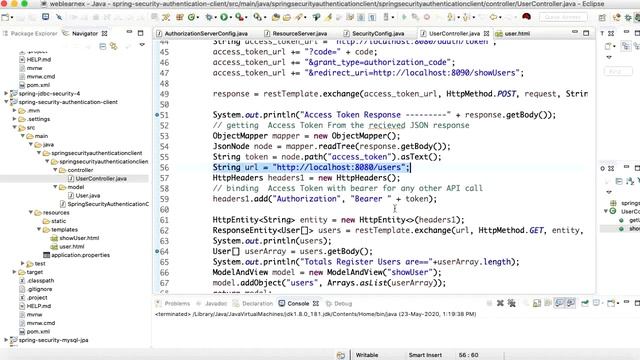Collapse the spring-security-authentication-client project
Image resolution: width=640 pixels, height=360 pixels.
click(x=7, y=102)
